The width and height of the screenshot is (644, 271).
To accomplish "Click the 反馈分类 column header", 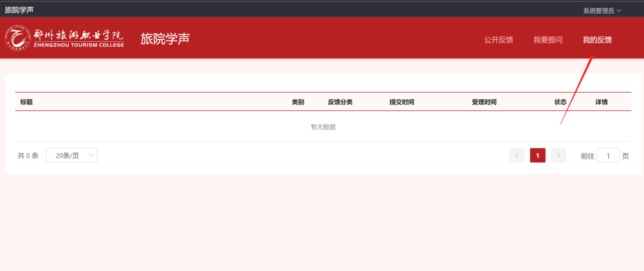I will pos(340,102).
